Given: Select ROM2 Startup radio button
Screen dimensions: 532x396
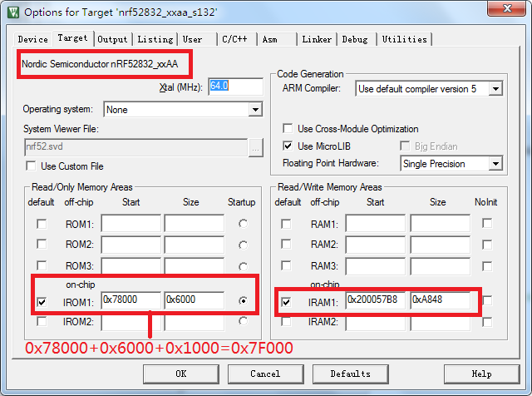Looking at the screenshot, I should (x=243, y=245).
